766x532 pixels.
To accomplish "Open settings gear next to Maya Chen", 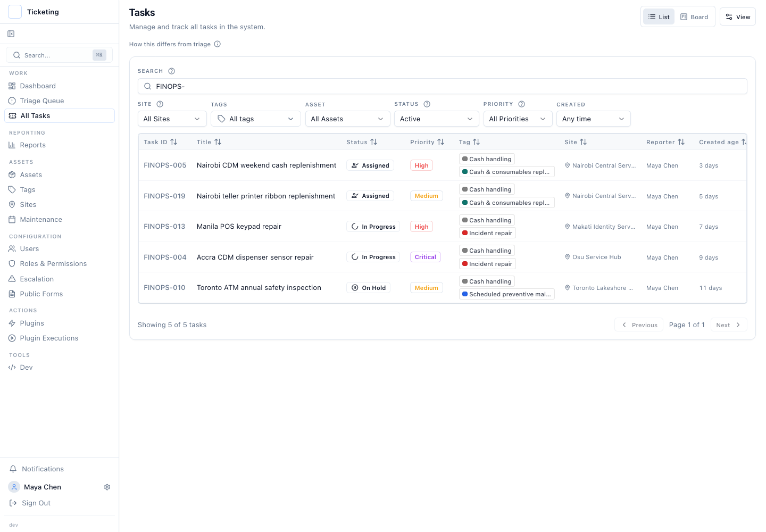I will (107, 487).
